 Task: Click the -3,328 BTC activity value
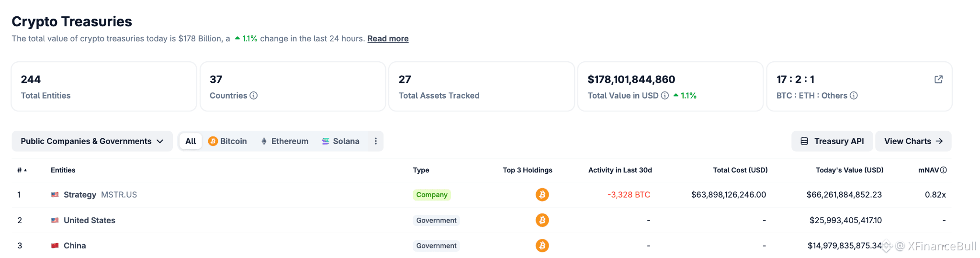[629, 195]
